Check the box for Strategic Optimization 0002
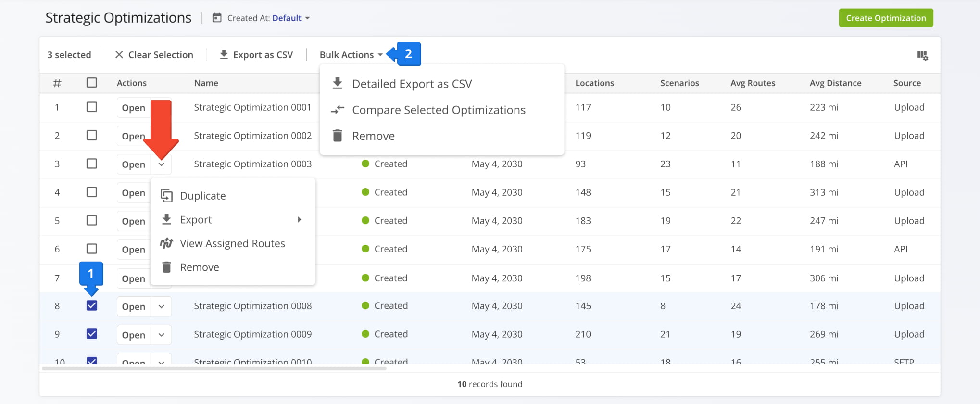Screen dimensions: 980x404 (92, 135)
